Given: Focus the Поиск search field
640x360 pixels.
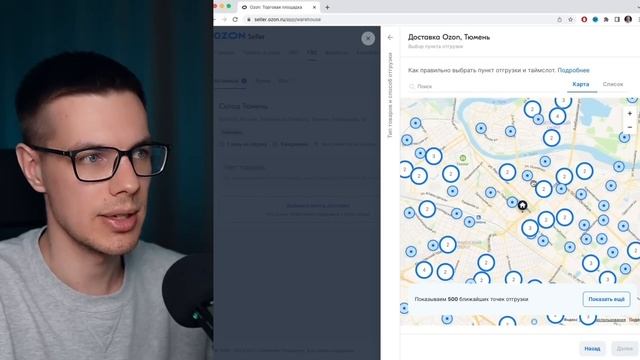Looking at the screenshot, I should click(486, 86).
